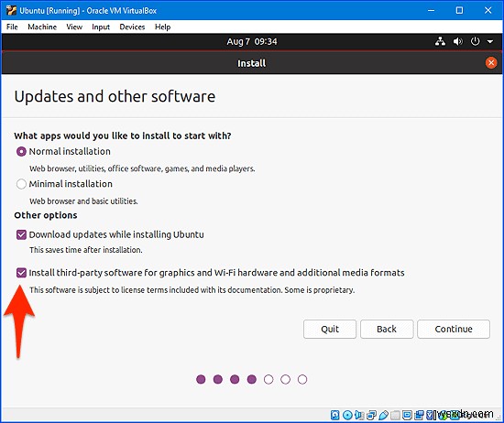Click the power icon in top bar

point(475,41)
